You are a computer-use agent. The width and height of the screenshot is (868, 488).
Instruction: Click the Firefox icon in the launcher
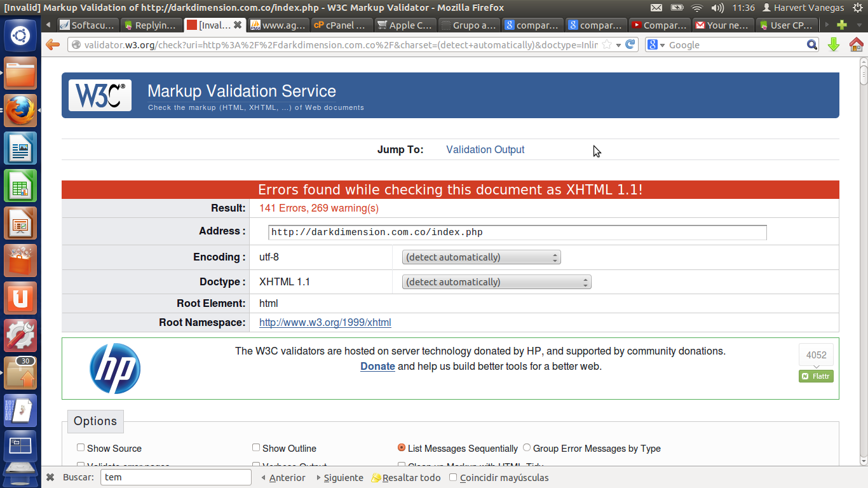(20, 111)
